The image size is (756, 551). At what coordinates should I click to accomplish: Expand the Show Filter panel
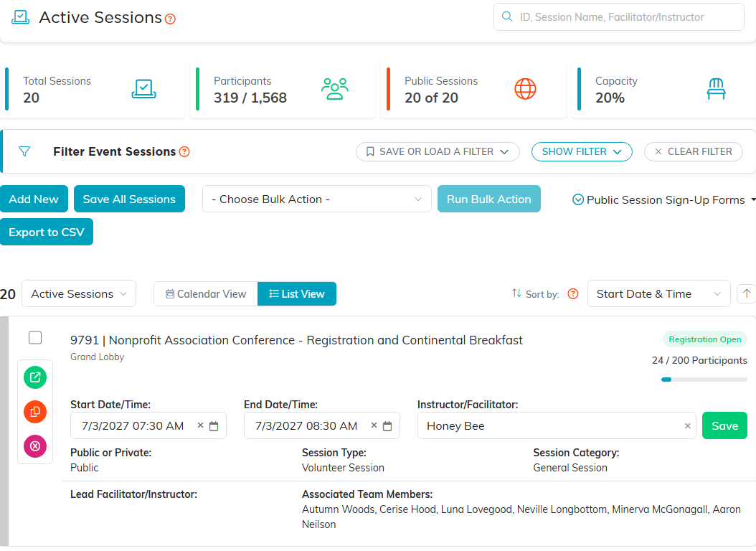tap(582, 151)
